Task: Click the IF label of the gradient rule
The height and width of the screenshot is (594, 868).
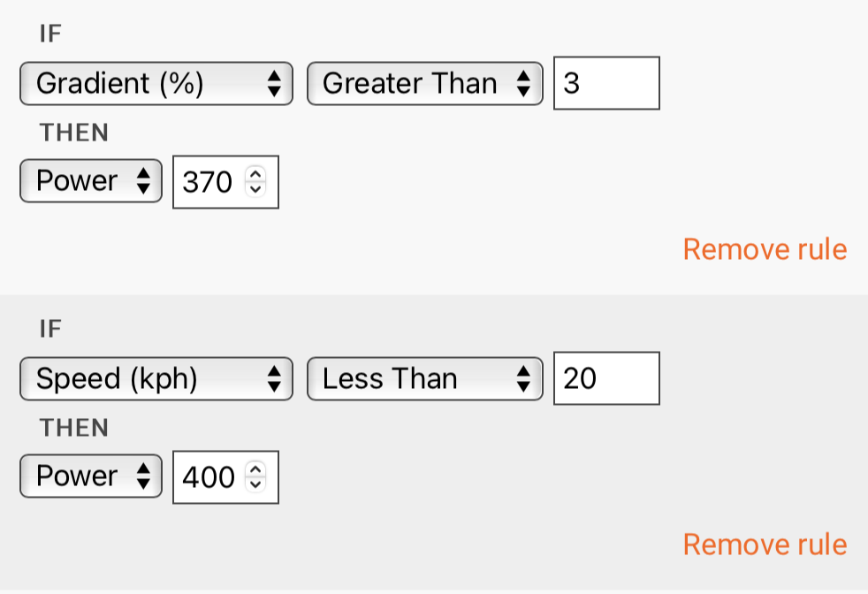Action: (x=51, y=34)
